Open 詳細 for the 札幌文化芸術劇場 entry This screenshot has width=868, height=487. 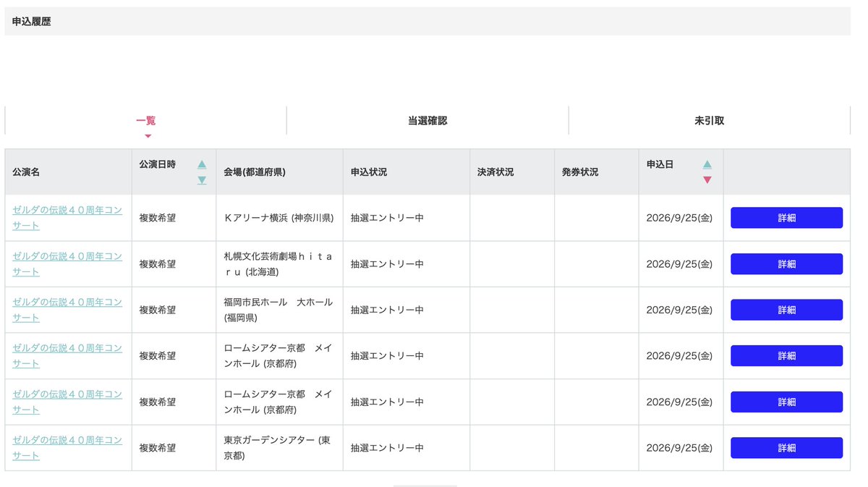(786, 264)
